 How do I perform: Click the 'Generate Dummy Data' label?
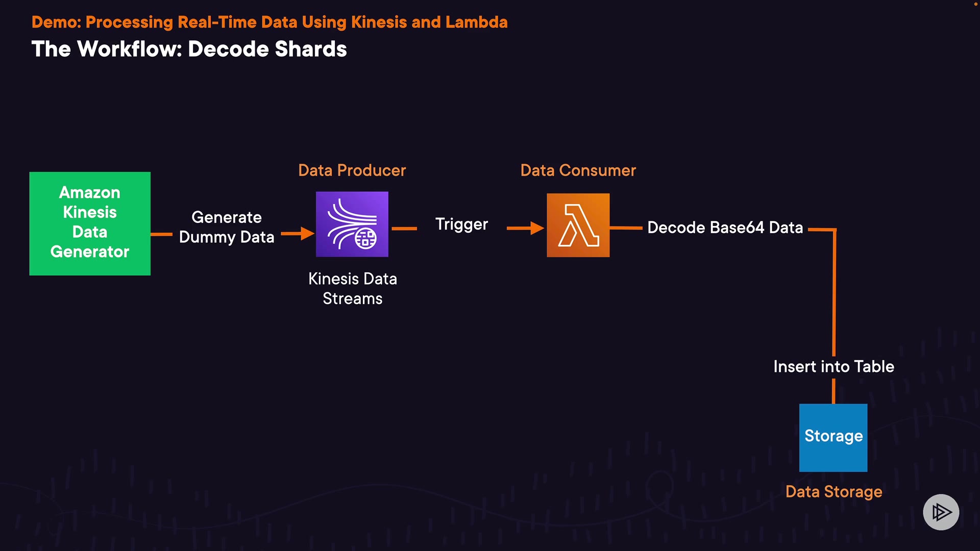click(227, 227)
